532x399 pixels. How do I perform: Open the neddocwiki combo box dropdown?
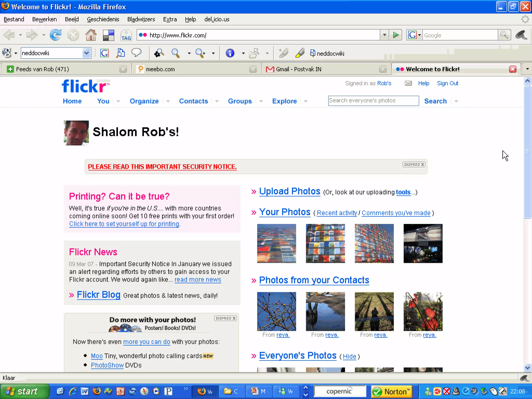point(87,53)
